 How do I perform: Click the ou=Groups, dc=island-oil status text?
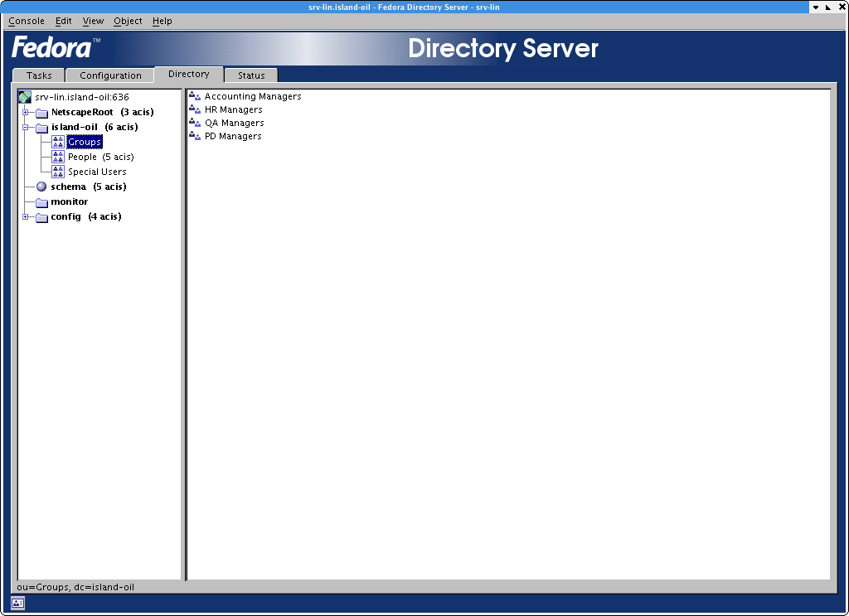click(x=75, y=587)
